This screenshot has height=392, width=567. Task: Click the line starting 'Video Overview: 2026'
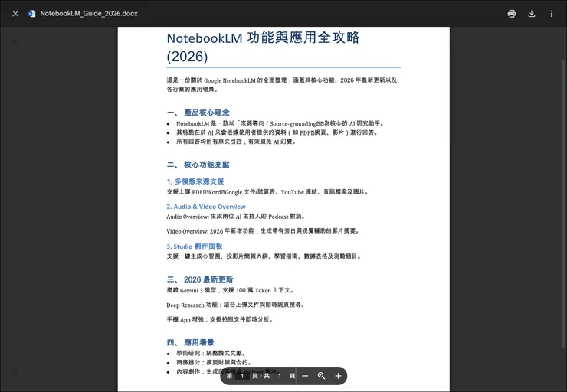(x=264, y=231)
